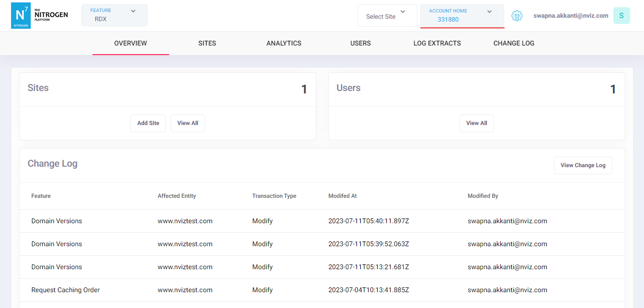Viewport: 644px width, 308px height.
Task: Click the user avatar 'S' icon
Action: tap(621, 16)
